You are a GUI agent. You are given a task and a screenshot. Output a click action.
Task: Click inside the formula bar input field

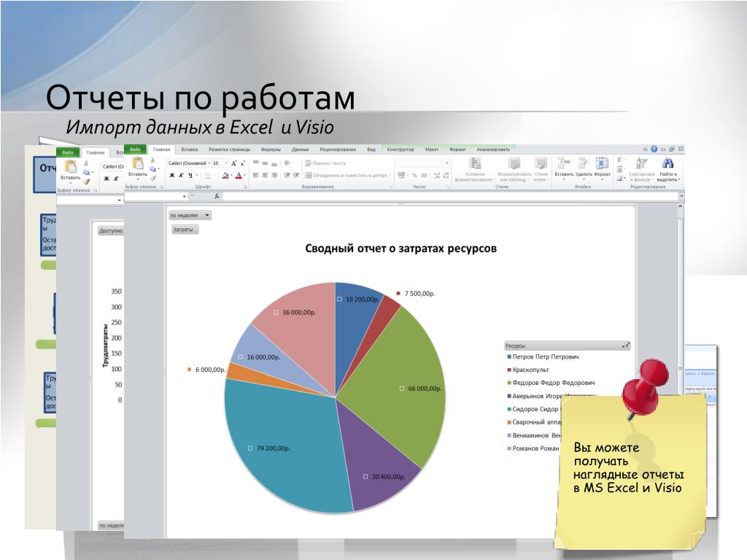[450, 196]
